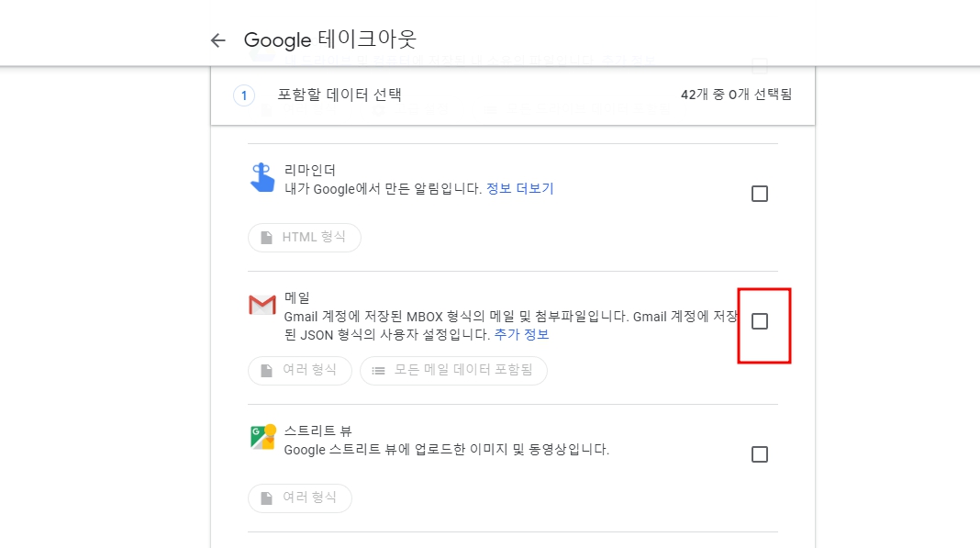Click the list icon in 모든 메일 데이터 포함됨
This screenshot has height=548, width=980.
(378, 371)
